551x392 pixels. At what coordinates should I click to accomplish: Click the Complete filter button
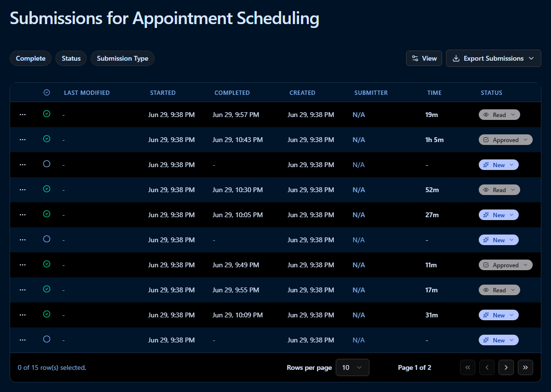tap(30, 58)
